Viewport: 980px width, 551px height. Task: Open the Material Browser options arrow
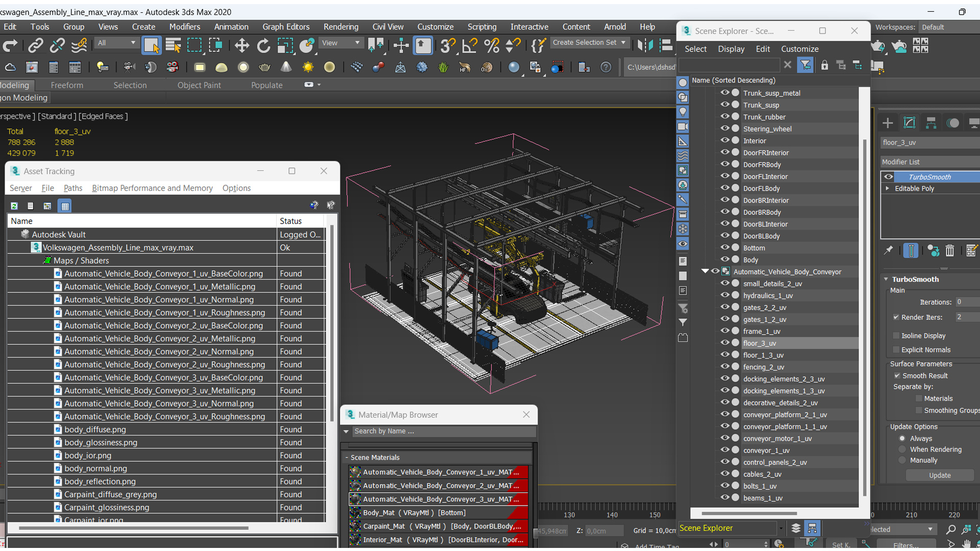[x=346, y=432]
